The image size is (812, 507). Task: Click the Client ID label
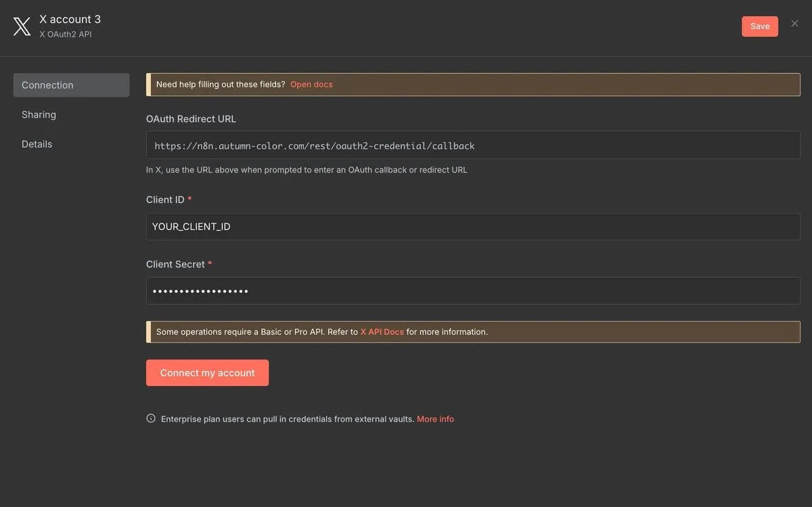click(x=165, y=200)
